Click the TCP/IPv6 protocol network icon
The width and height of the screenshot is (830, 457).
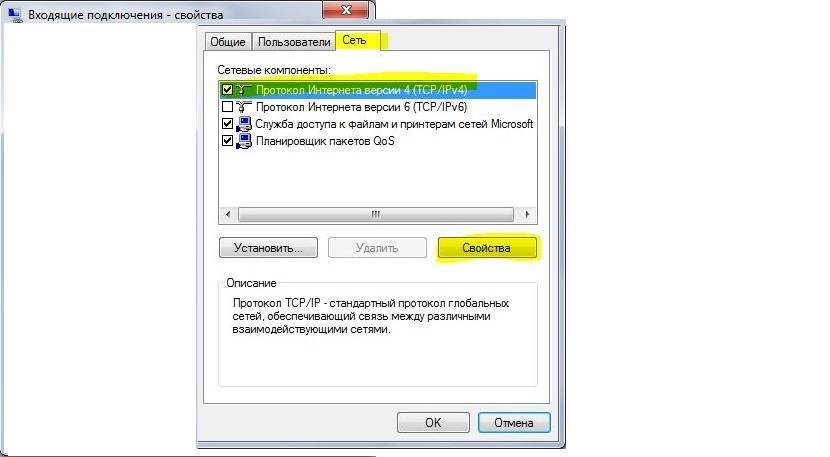243,107
